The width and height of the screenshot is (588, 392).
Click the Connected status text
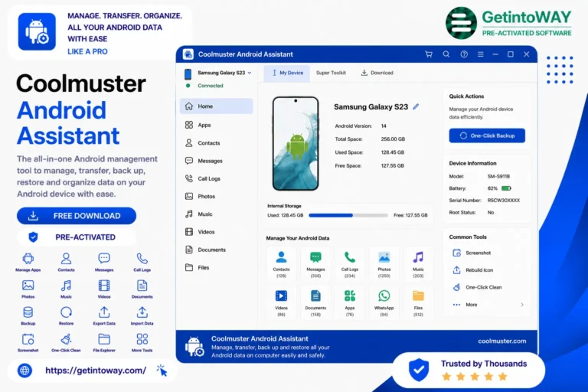[211, 86]
